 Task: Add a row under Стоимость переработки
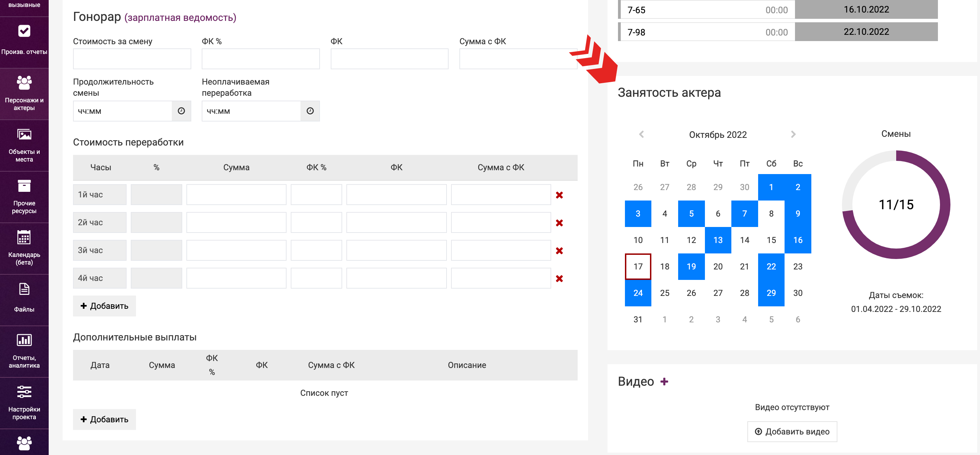pyautogui.click(x=104, y=306)
